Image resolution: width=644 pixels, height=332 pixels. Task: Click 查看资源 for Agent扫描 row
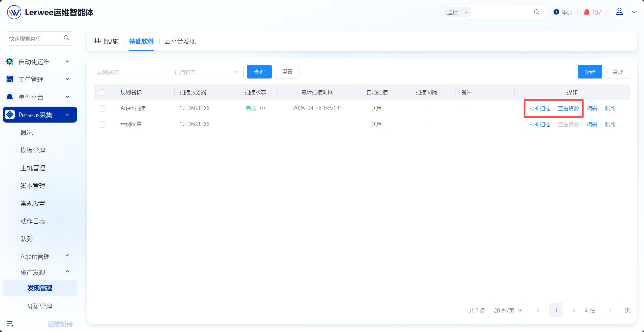coord(568,108)
